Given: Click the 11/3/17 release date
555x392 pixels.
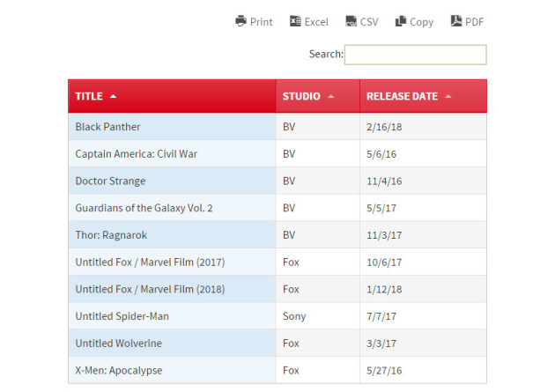Looking at the screenshot, I should tap(384, 235).
